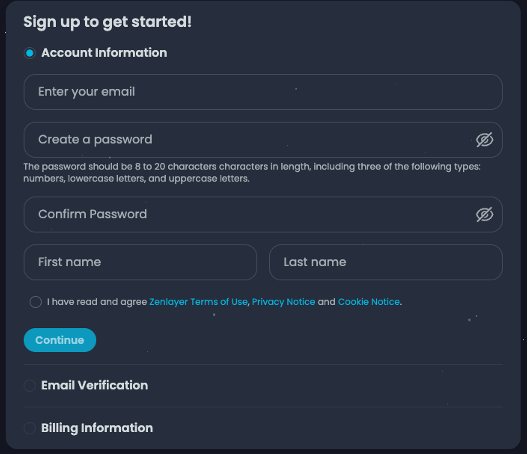This screenshot has width=528, height=454.
Task: Focus the Confirm Password input
Action: (x=263, y=215)
